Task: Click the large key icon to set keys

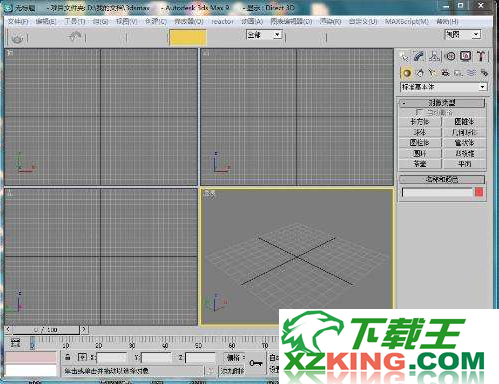Action: pos(256,363)
